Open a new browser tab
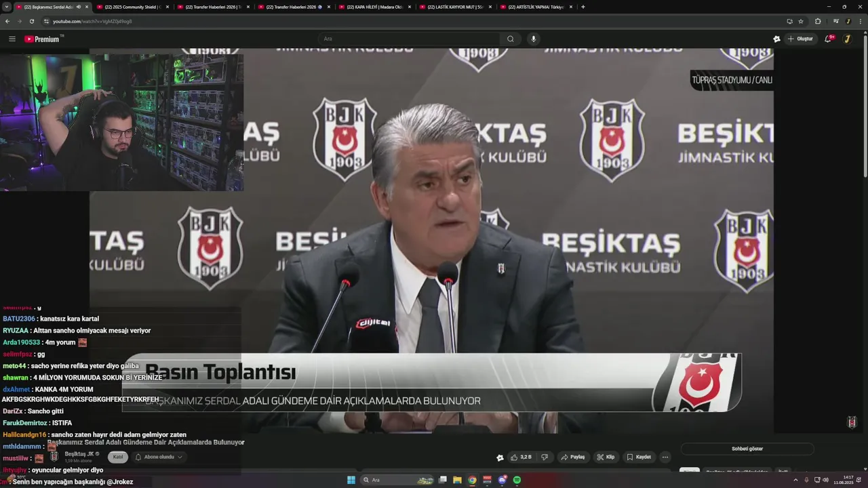868x488 pixels. (583, 7)
